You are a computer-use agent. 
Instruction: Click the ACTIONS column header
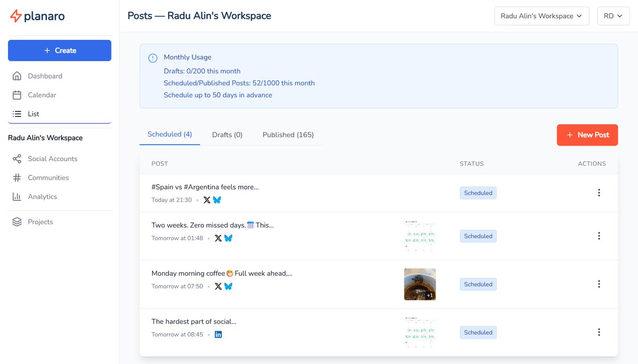click(592, 164)
